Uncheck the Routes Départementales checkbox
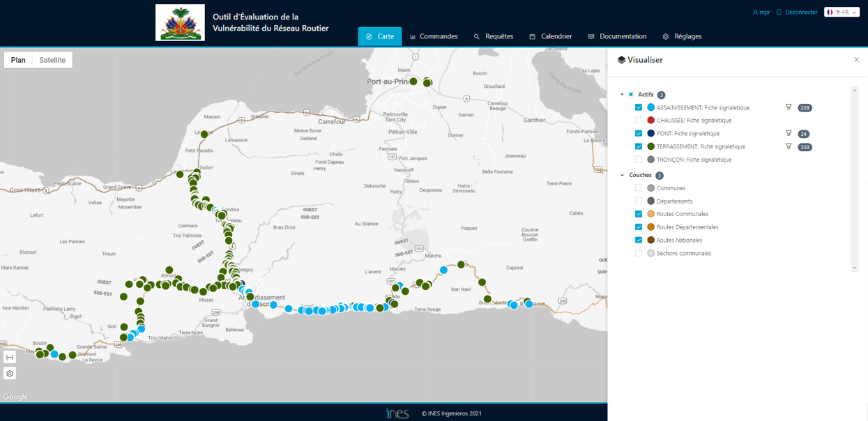Image resolution: width=868 pixels, height=421 pixels. click(639, 227)
